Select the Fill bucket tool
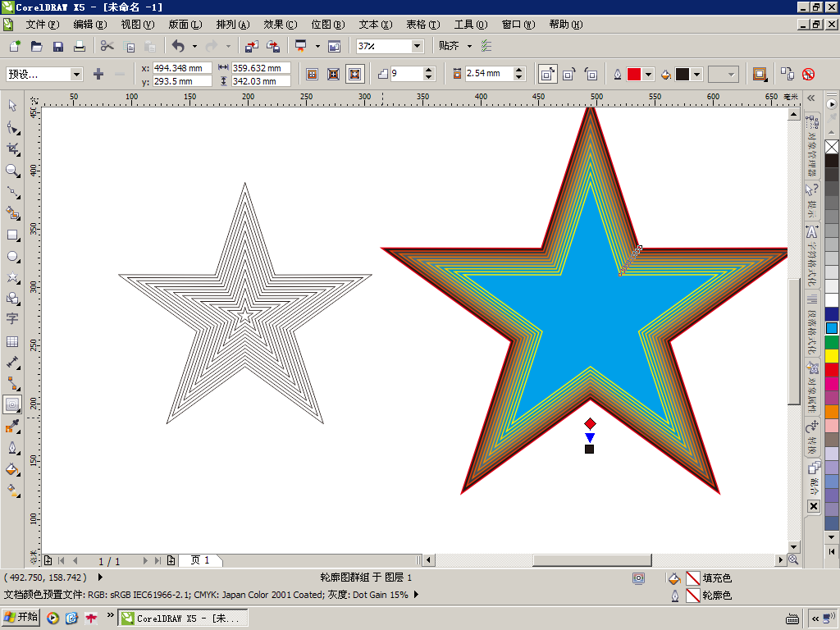The height and width of the screenshot is (630, 840). point(12,469)
